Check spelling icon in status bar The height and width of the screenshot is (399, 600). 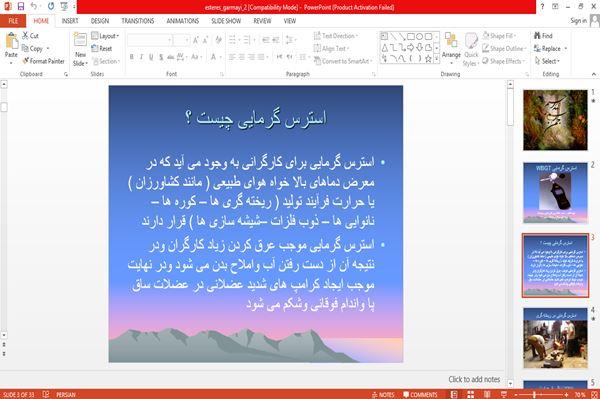[46, 394]
